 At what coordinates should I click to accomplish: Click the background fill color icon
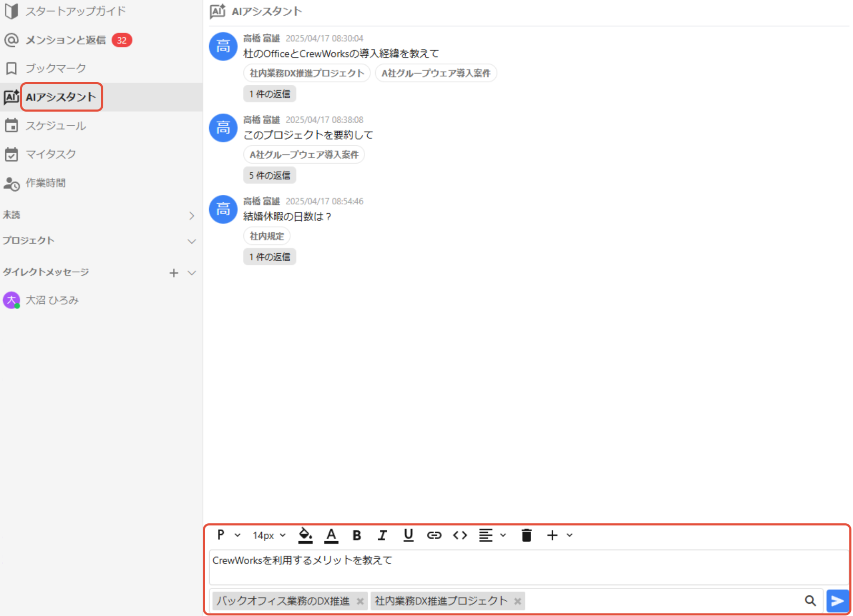(306, 535)
